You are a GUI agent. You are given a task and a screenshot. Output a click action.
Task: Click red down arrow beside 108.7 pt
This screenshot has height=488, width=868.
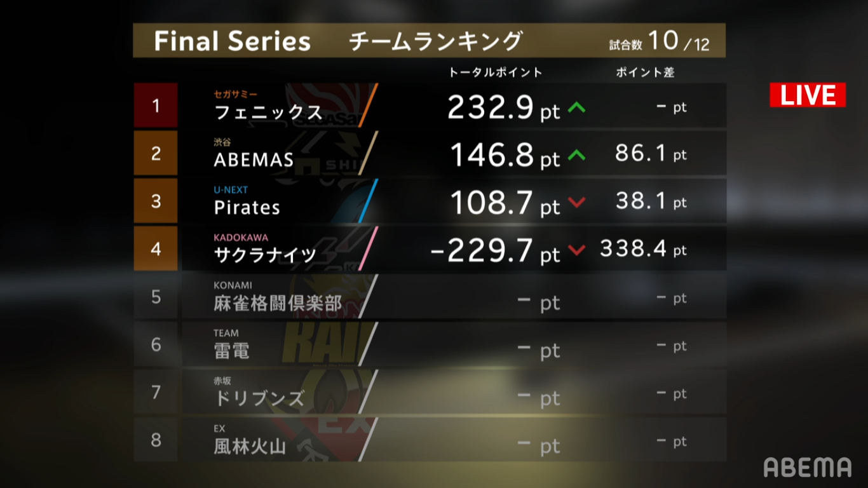click(x=576, y=203)
